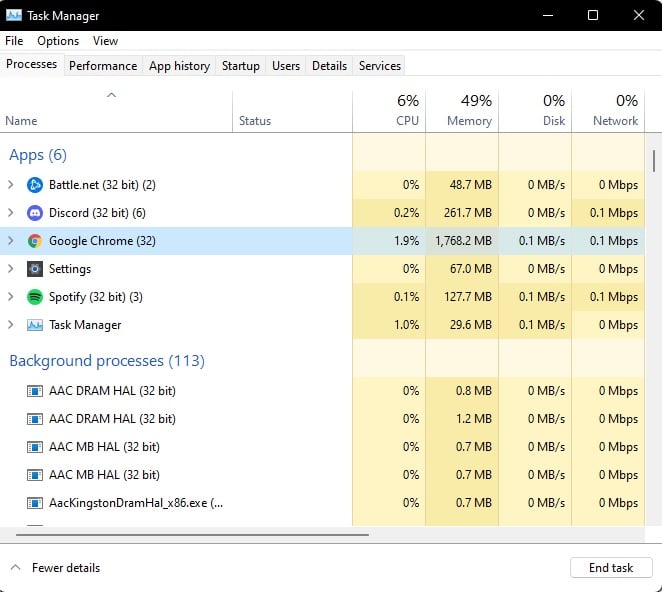Switch to the Performance tab
662x592 pixels.
coord(103,66)
